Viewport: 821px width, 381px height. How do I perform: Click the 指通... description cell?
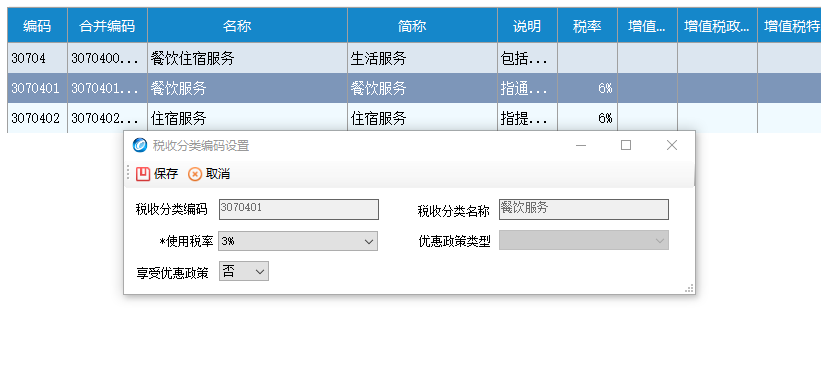click(527, 88)
